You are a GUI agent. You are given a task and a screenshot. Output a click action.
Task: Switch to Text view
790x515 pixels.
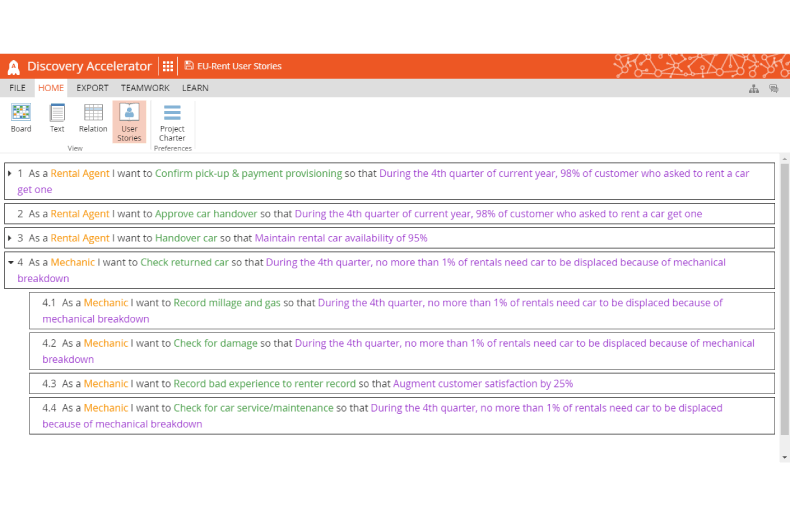tap(57, 118)
